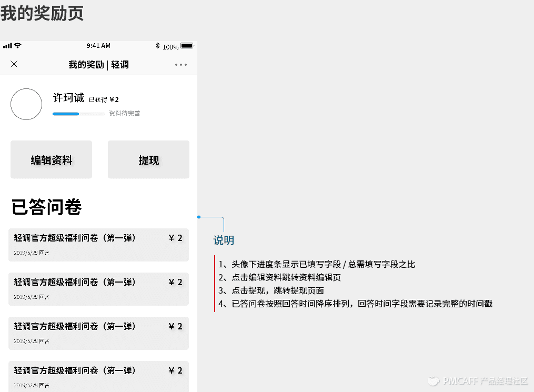Open the three-dot more options menu

[181, 65]
